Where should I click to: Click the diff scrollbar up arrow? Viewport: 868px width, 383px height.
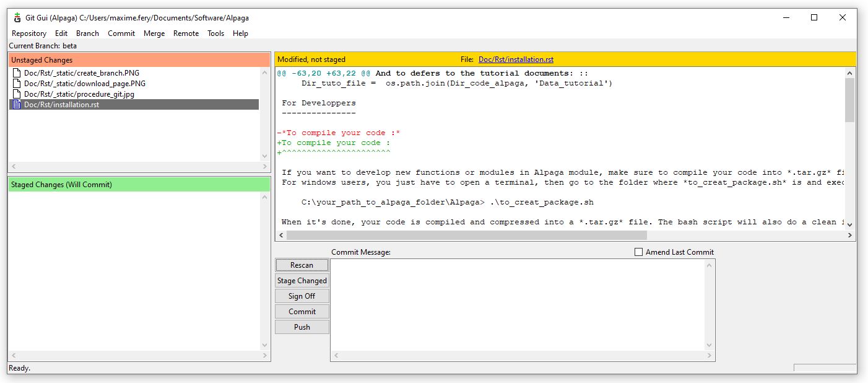coord(849,73)
